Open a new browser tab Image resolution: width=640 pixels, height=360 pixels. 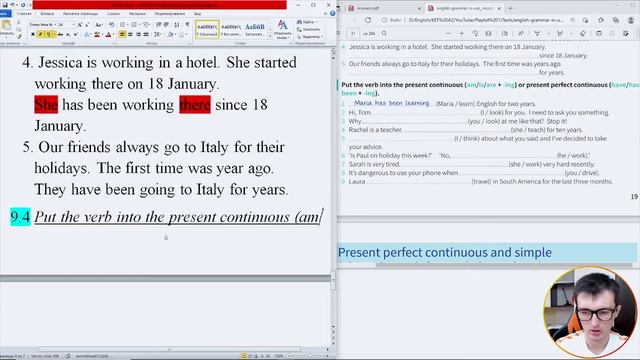point(510,8)
